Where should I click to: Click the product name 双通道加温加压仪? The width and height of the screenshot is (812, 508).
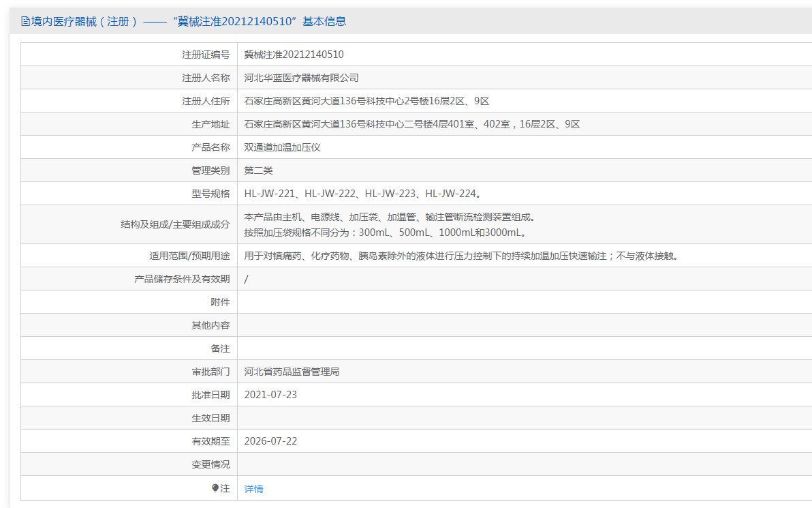pyautogui.click(x=282, y=147)
